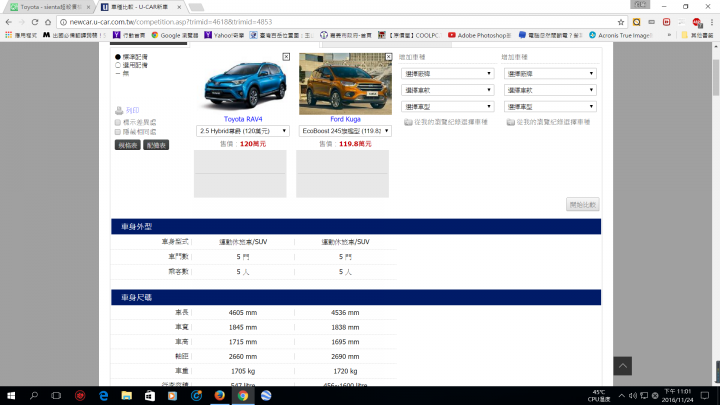The image size is (720, 405).
Task: Reload the page with the refresh icon
Action: (48, 21)
